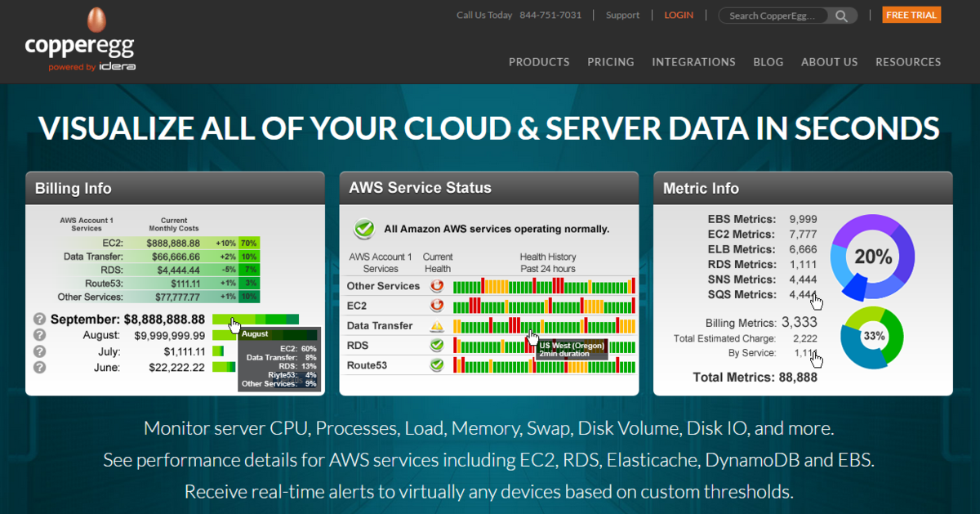
Task: Go to the Blog
Action: (x=768, y=62)
